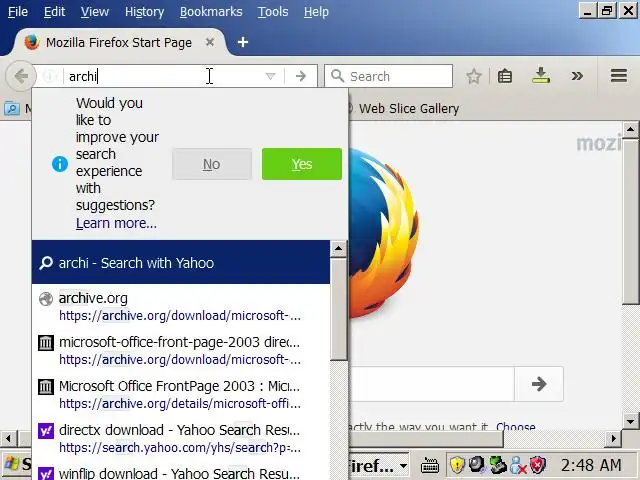640x480 pixels.
Task: Submit the start page search arrow button
Action: click(x=539, y=384)
